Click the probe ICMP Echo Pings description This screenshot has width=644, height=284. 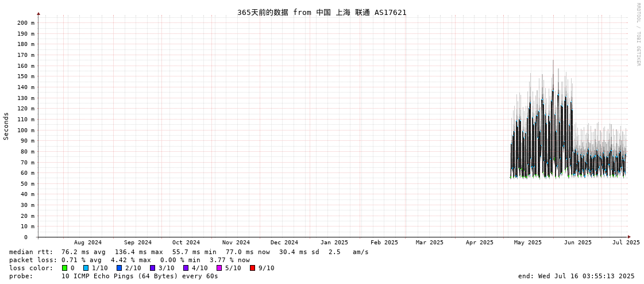[140, 276]
